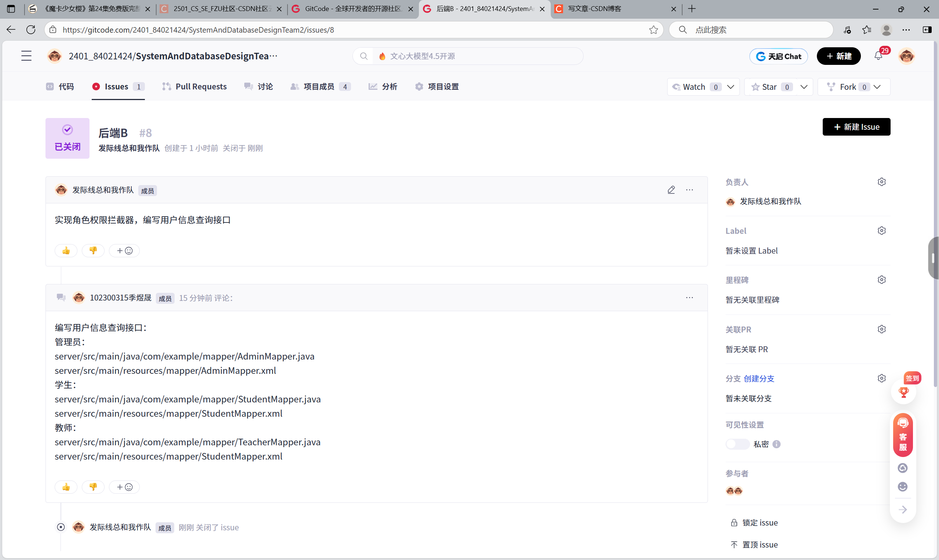Open the Label settings gear

coord(882,231)
